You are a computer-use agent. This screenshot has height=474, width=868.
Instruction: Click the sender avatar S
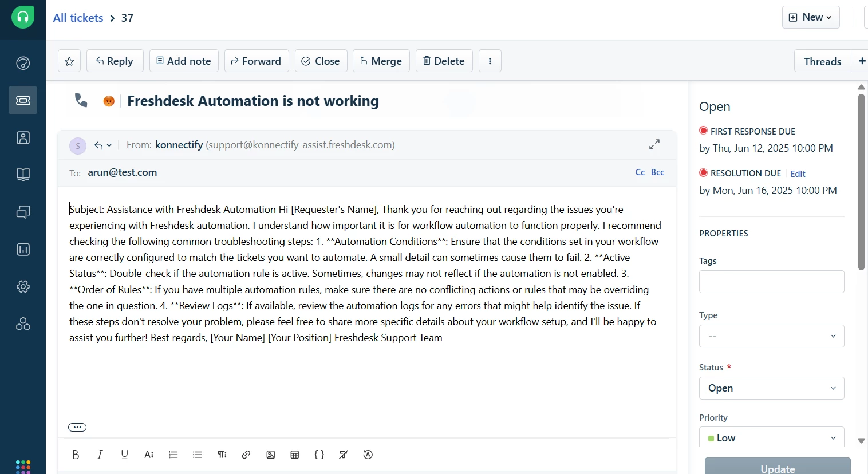(78, 146)
